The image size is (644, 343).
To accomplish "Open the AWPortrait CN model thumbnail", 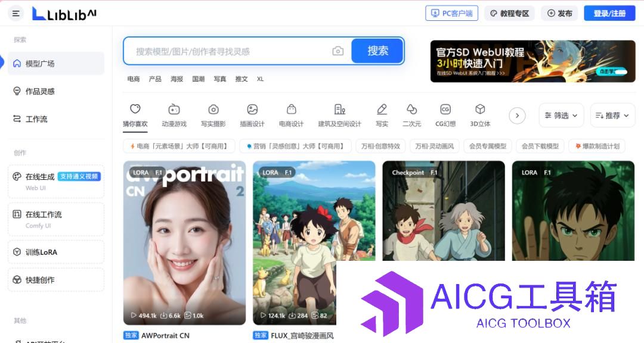I will (184, 243).
